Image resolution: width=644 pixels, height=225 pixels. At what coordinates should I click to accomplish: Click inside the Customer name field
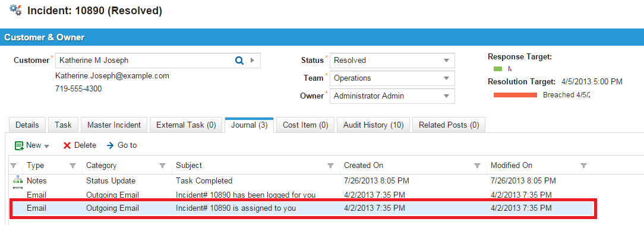[x=144, y=61]
